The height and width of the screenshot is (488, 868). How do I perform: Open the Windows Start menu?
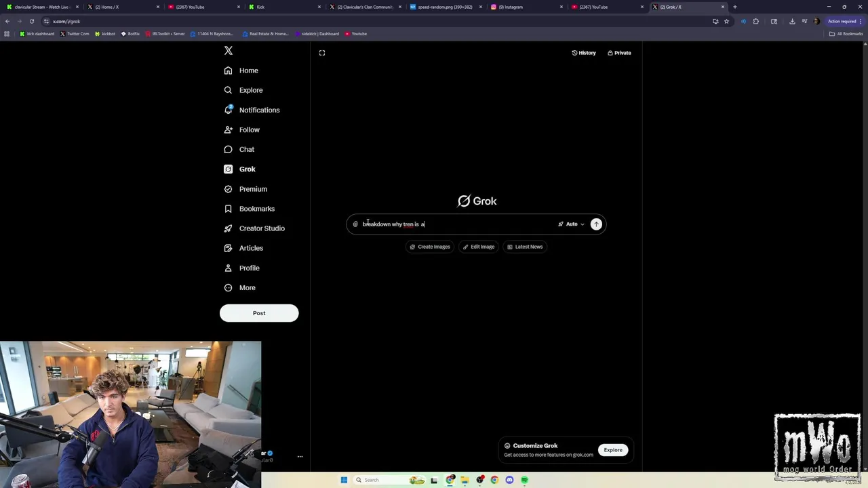tap(344, 480)
